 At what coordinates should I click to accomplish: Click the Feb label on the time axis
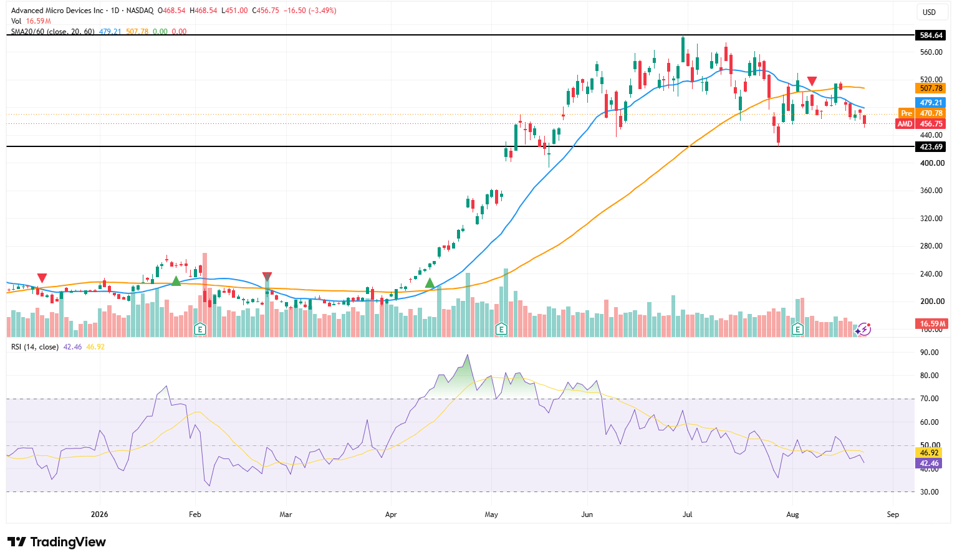[x=195, y=515]
